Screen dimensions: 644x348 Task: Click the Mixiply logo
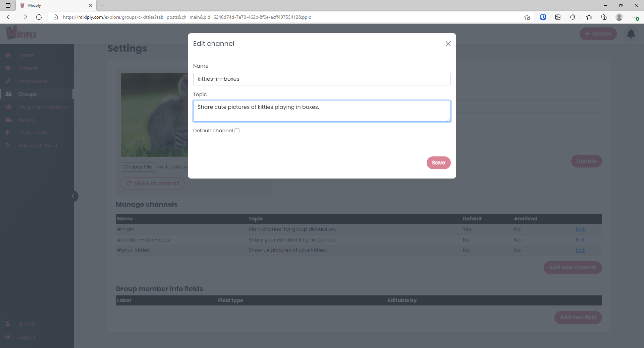tap(22, 33)
